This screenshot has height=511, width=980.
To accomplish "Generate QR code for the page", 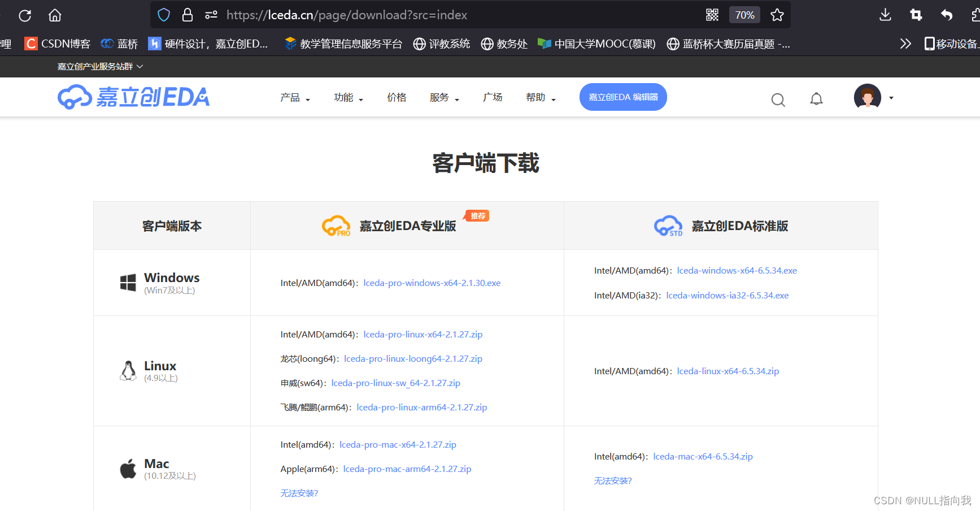I will (712, 15).
